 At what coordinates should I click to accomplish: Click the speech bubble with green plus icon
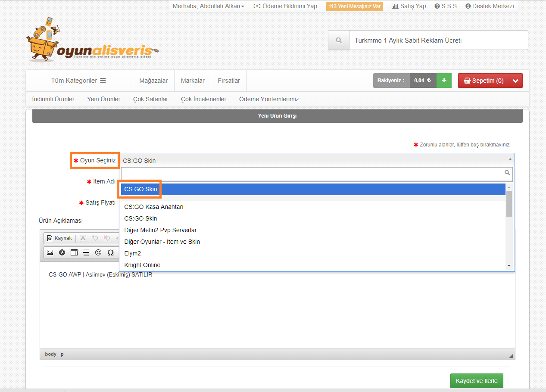(x=95, y=238)
